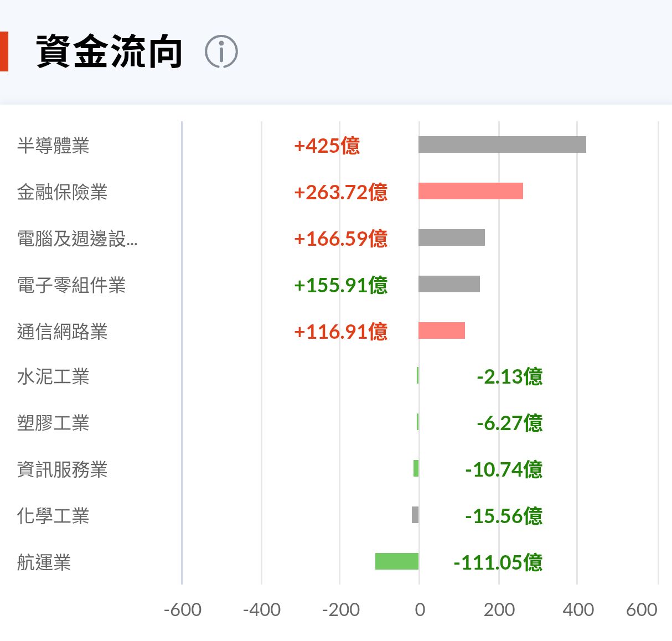This screenshot has width=672, height=641.
Task: Click the 資訊服務業 industry label
Action: [x=62, y=469]
